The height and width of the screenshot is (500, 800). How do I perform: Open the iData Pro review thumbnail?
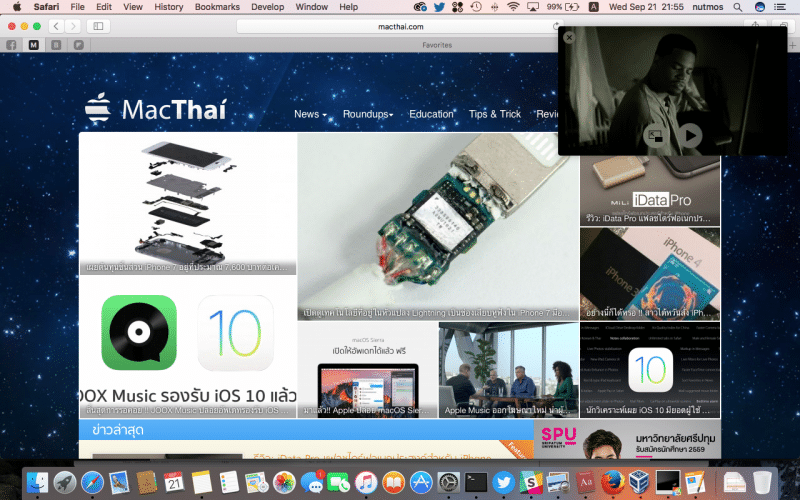pos(650,191)
